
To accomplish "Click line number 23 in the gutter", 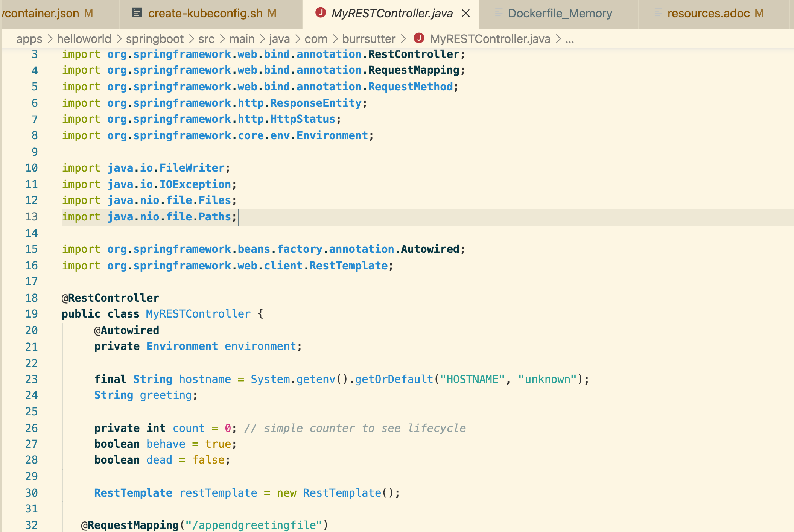I will [32, 379].
